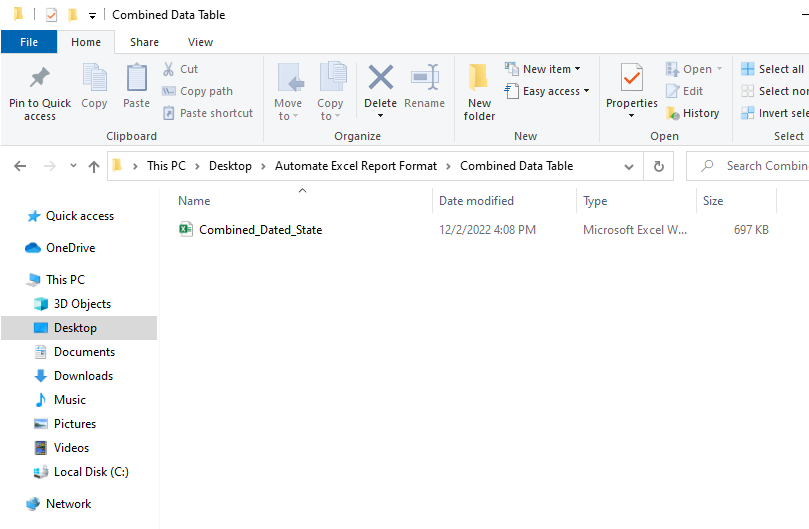Click Copy path in Clipboard group
This screenshot has height=529, width=809.
pos(198,91)
